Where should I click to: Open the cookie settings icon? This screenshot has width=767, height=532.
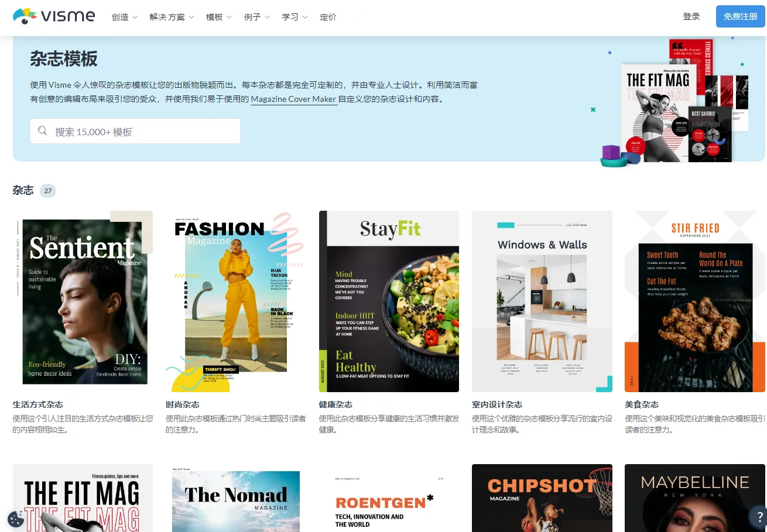coord(16,519)
